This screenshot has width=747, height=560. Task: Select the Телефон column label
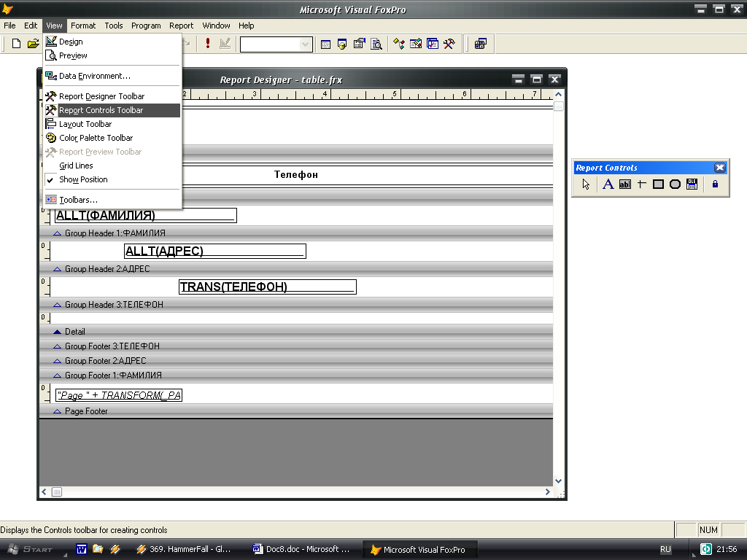[x=296, y=175]
